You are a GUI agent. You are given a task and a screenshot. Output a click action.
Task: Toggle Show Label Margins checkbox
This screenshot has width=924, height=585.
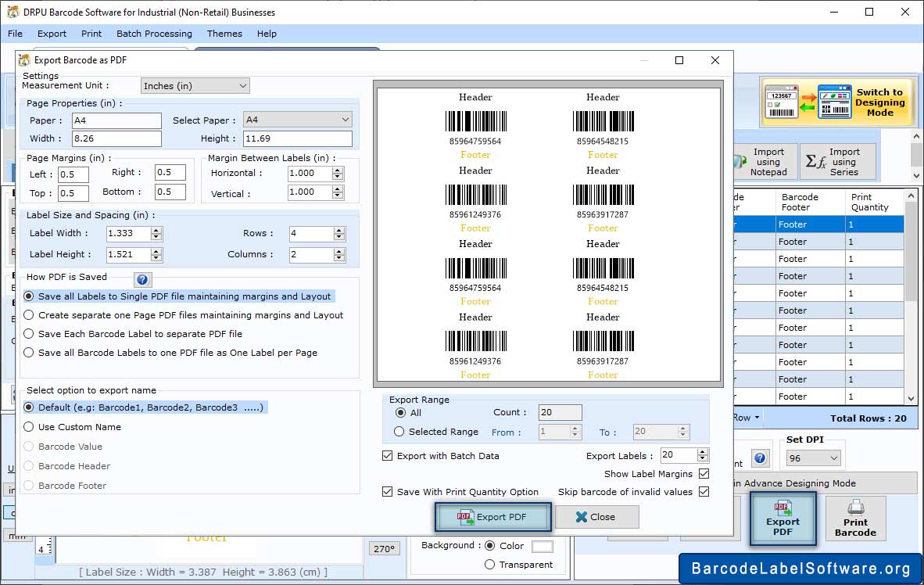click(x=704, y=473)
